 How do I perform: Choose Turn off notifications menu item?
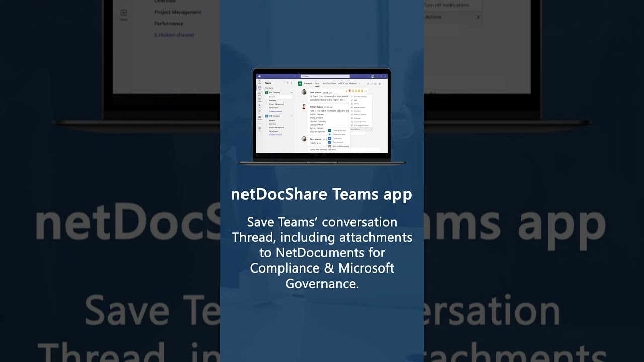point(361,125)
